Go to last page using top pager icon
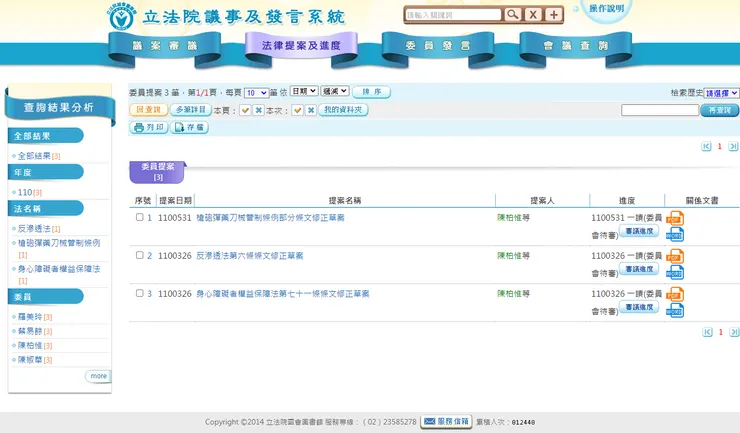This screenshot has width=740, height=433. [x=733, y=146]
